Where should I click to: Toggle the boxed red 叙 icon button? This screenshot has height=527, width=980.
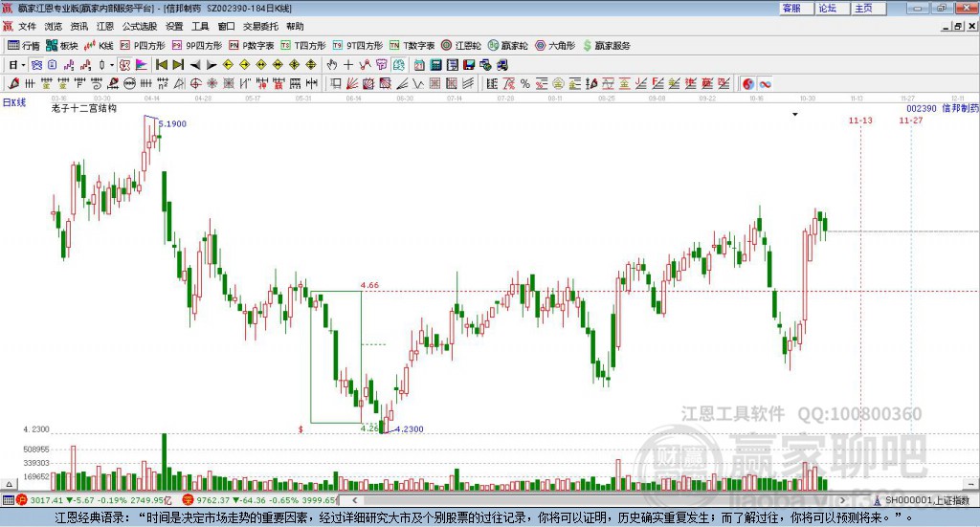(x=124, y=65)
